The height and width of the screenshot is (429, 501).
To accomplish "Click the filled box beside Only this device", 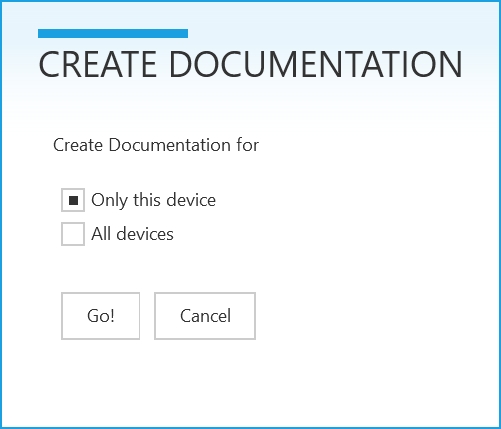I will [x=73, y=200].
